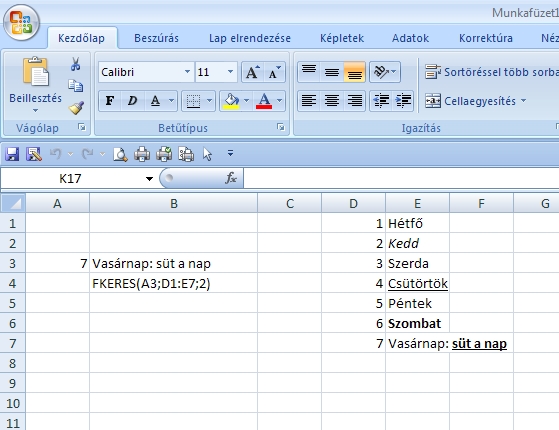Screen dimensions: 559x430
Task: Click the arrow pointer select-objects icon
Action: click(207, 154)
